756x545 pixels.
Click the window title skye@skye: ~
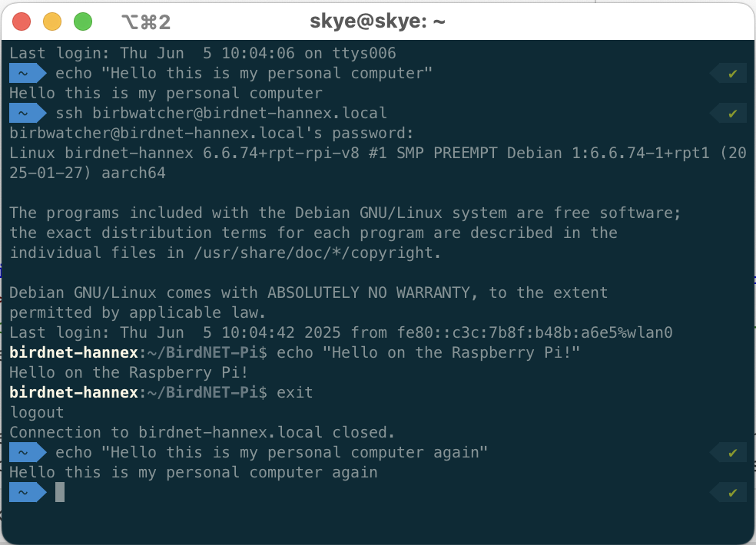tap(377, 22)
